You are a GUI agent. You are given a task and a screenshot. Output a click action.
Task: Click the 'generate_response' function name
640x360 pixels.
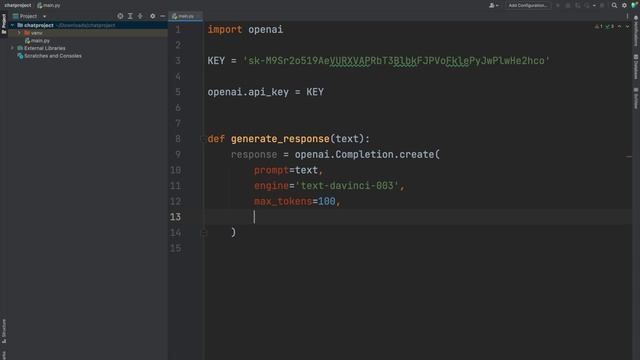point(280,139)
